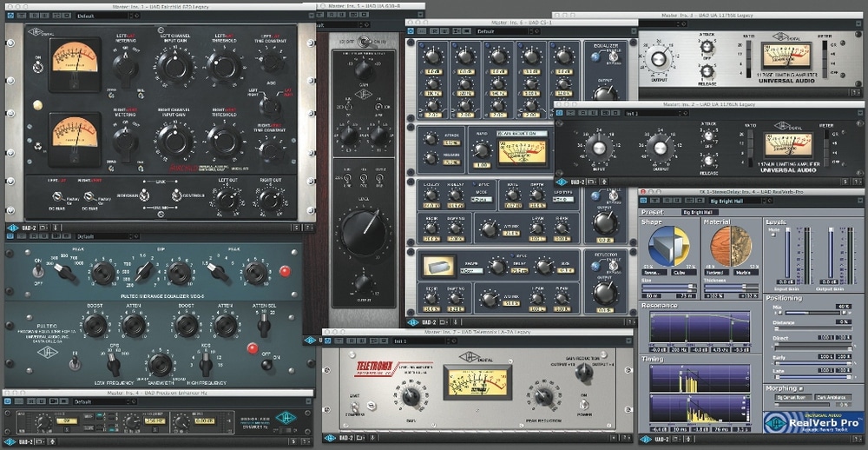Screen dimensions: 868x450
Task: Enable Read automation (R) in Fairchild window toolbar
Action: [33, 16]
